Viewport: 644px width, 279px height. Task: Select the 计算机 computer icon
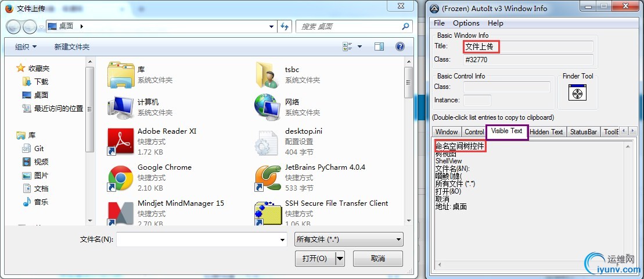click(x=120, y=108)
